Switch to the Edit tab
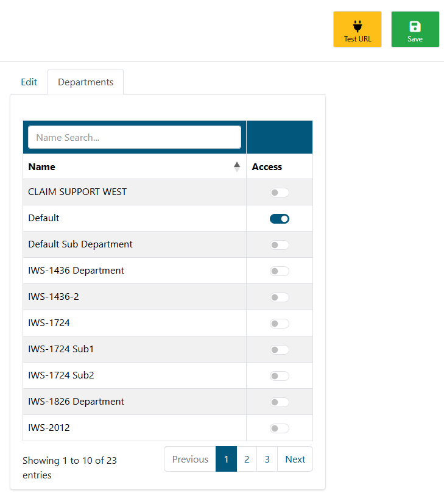 pyautogui.click(x=29, y=82)
